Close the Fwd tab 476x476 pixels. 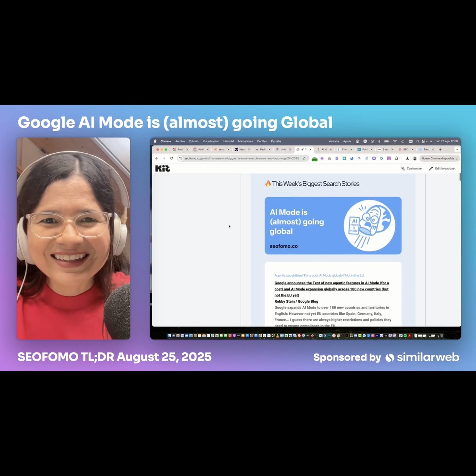point(187,149)
